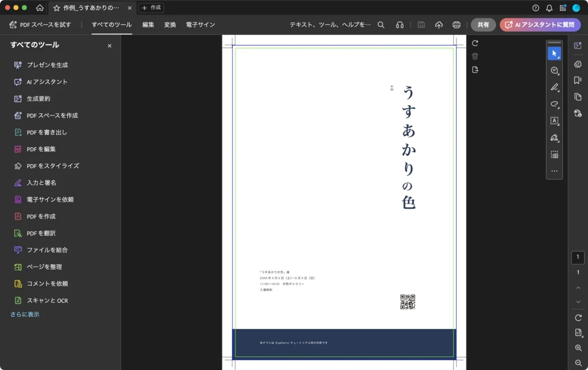Zoom in with magnifier plus icon
Screen dimensions: 588x370
click(578, 348)
